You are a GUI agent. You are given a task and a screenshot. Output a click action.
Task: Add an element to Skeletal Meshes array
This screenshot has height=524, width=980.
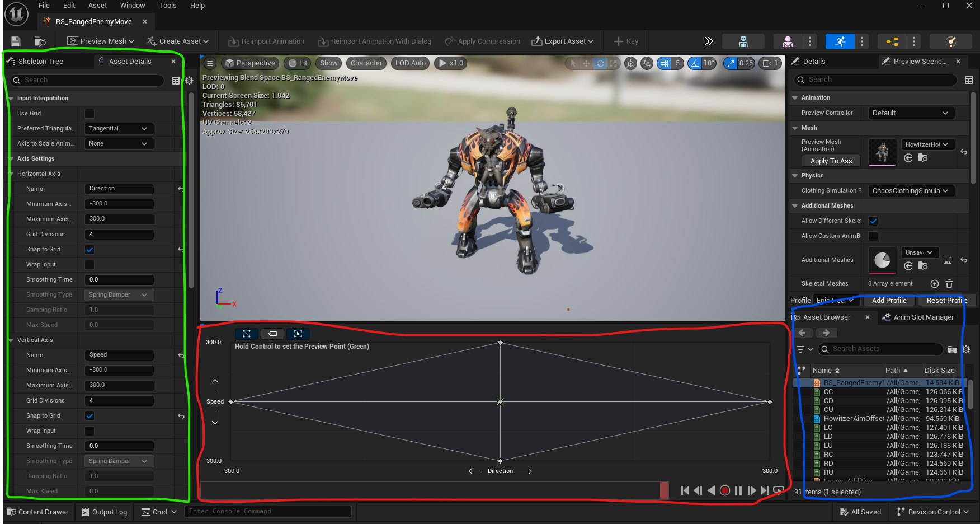[935, 284]
